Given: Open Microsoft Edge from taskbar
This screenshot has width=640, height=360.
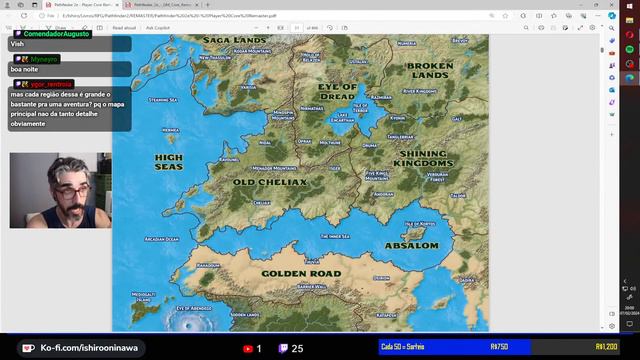Looking at the screenshot, I should pyautogui.click(x=629, y=78).
